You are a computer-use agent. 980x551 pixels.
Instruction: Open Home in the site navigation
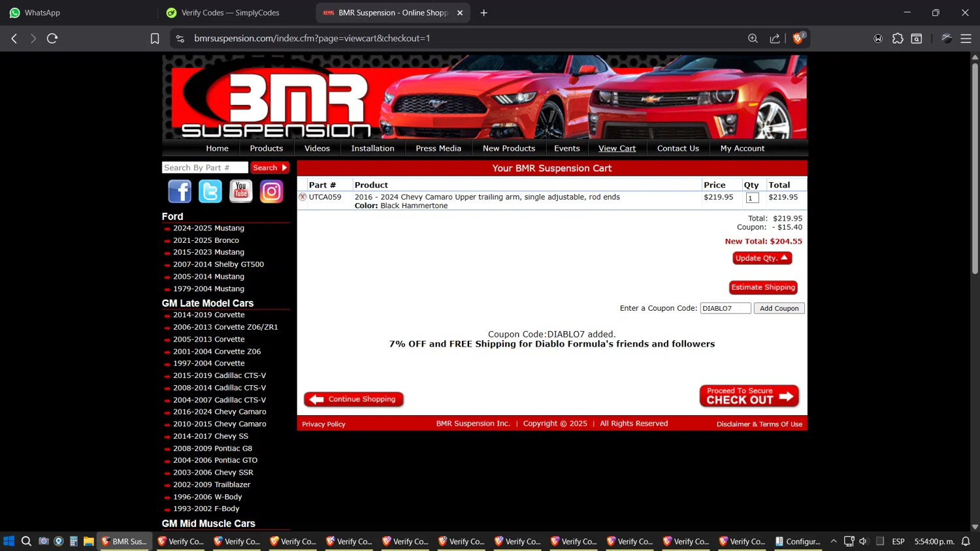[218, 148]
